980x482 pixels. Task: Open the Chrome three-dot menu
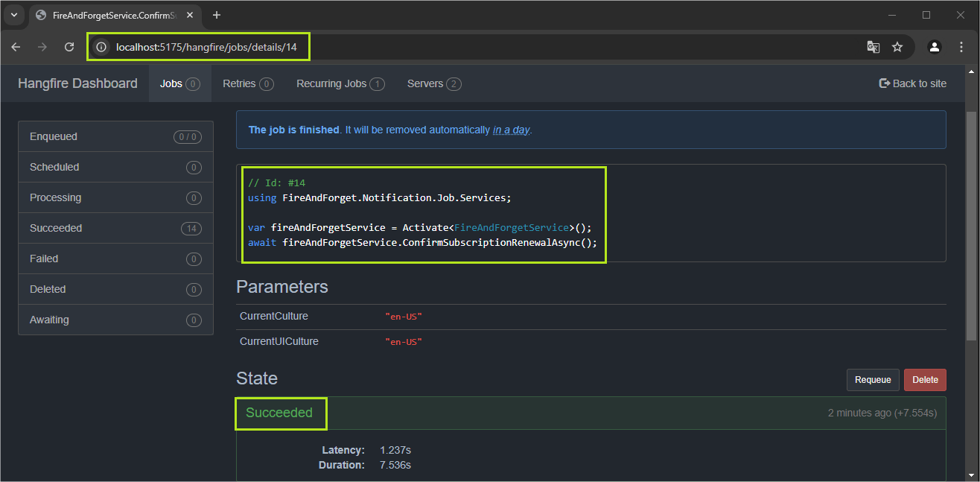point(960,47)
